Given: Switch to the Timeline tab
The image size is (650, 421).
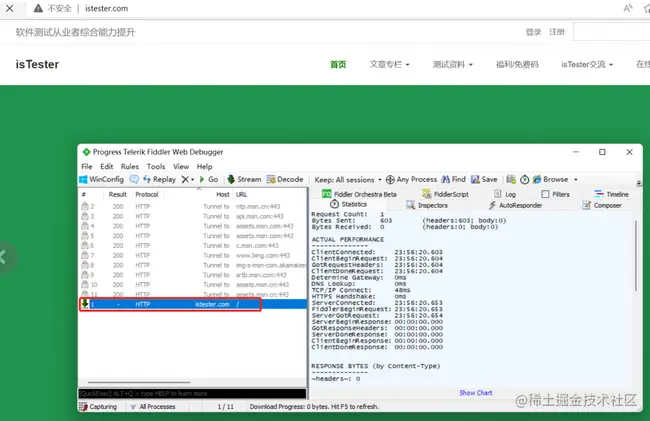Looking at the screenshot, I should point(611,194).
